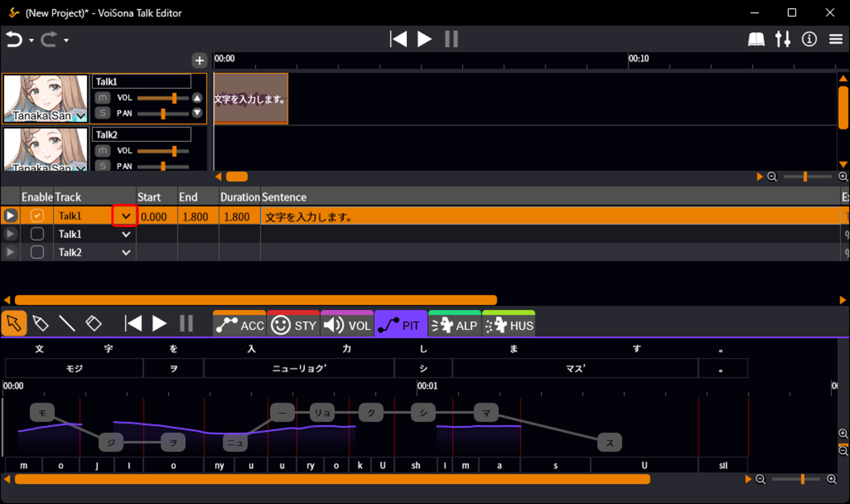
Task: Switch to the HUS tab
Action: point(509,325)
